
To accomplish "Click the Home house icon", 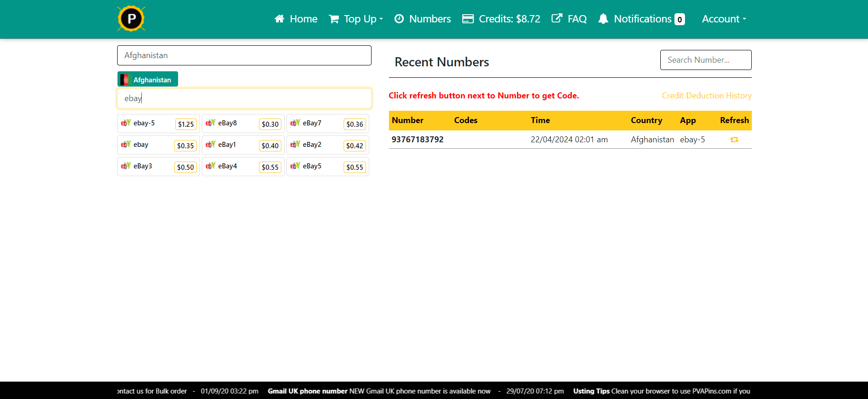I will point(279,19).
